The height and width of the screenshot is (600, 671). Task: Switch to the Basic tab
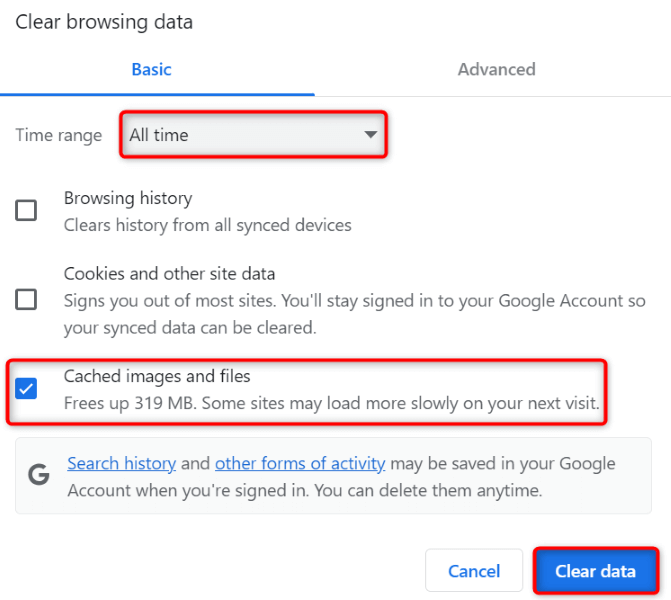pos(152,70)
